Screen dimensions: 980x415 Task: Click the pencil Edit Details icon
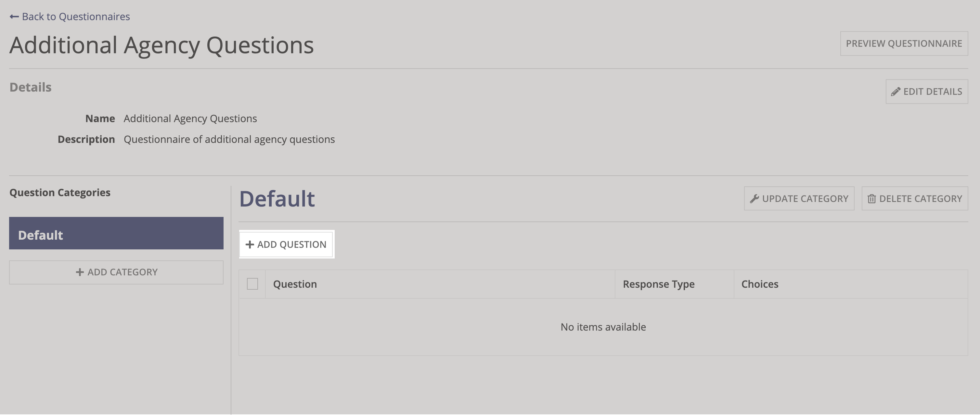(x=895, y=91)
